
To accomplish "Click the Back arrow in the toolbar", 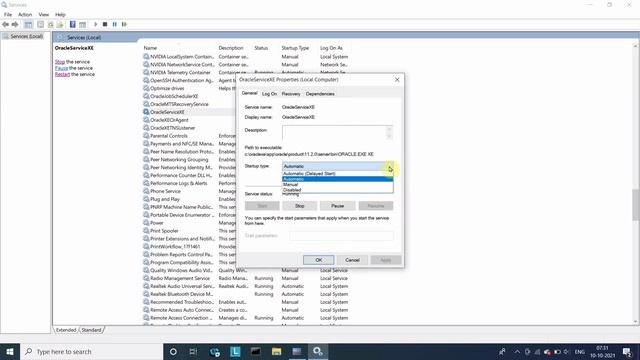I will (5, 24).
